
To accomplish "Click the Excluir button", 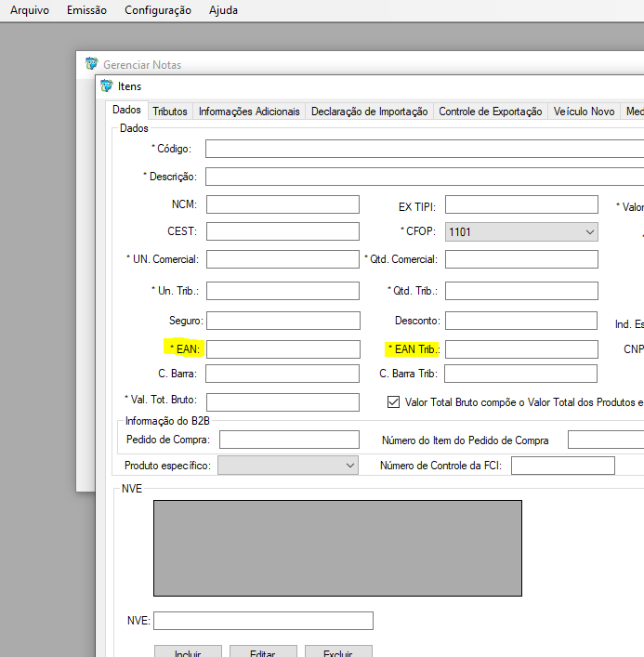I will (337, 651).
